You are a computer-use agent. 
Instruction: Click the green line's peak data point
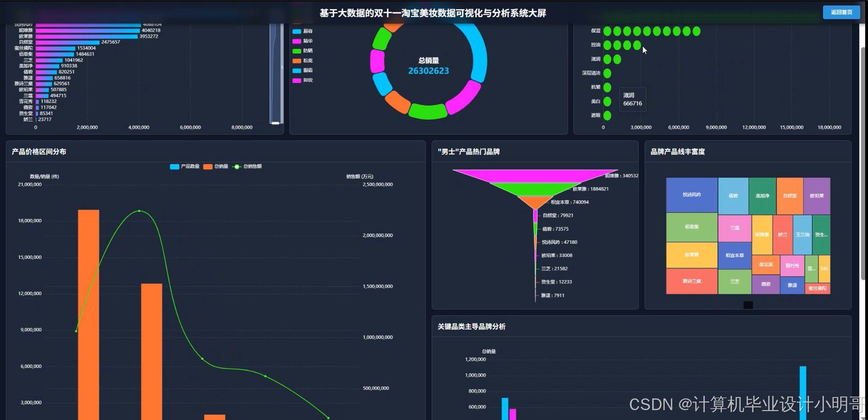pos(139,211)
